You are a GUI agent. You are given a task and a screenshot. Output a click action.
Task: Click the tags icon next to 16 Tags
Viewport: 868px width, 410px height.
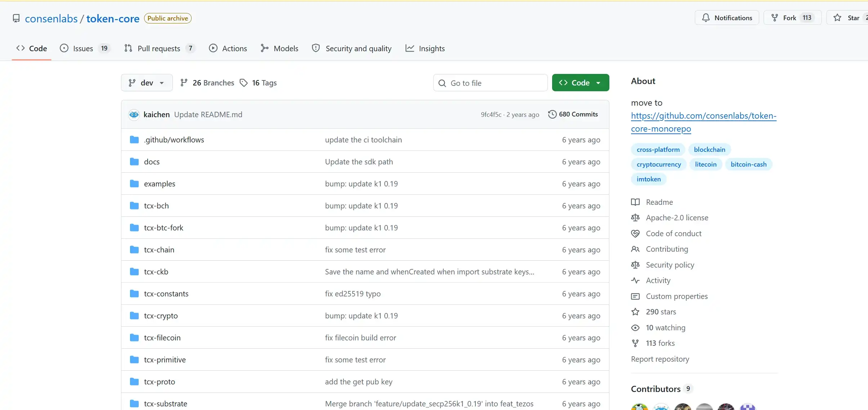click(244, 83)
